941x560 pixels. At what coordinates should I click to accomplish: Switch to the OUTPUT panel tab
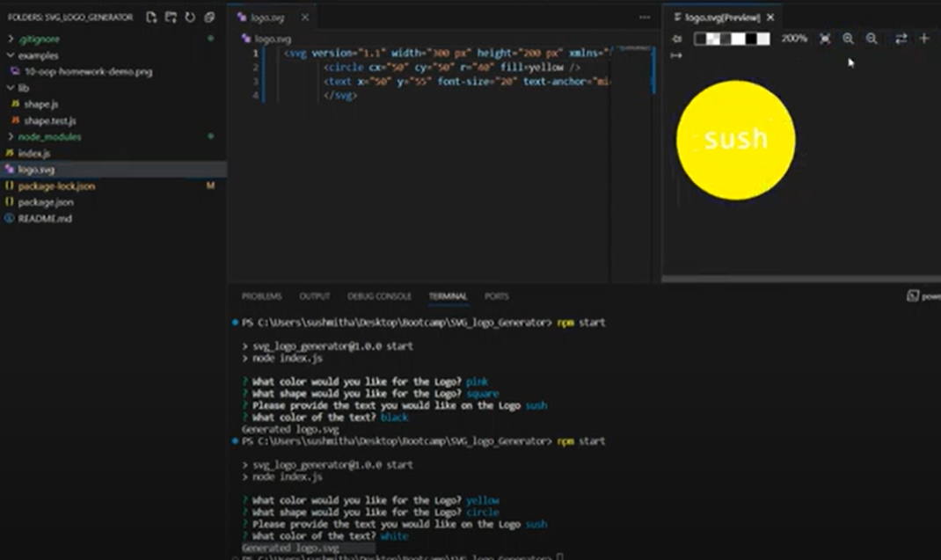tap(314, 296)
